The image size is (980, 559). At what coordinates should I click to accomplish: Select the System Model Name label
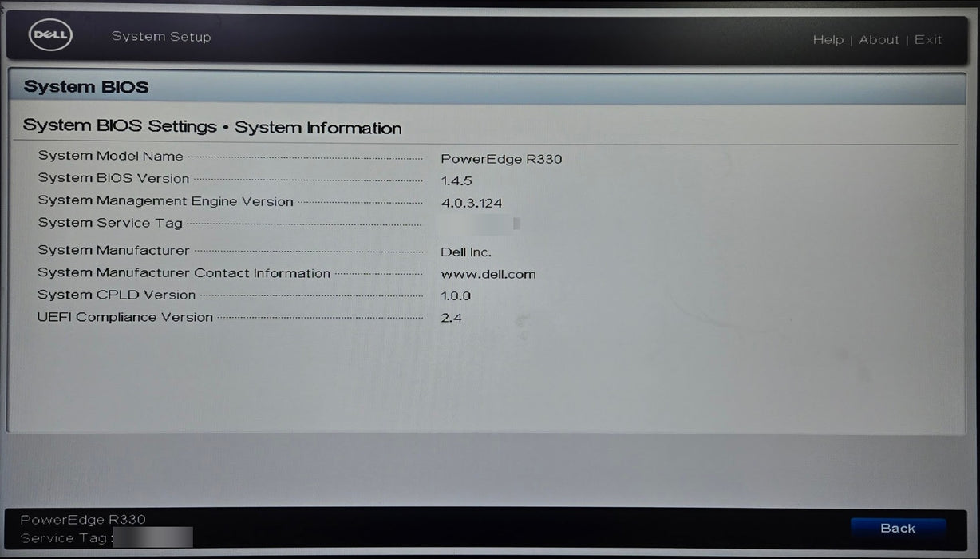(111, 157)
